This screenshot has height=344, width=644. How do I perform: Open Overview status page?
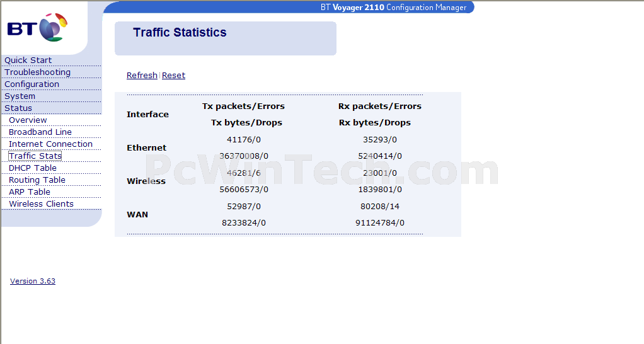point(28,120)
